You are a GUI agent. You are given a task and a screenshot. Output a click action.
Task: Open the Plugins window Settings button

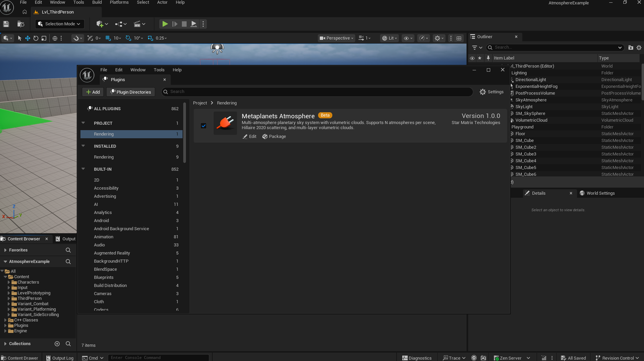pyautogui.click(x=492, y=92)
